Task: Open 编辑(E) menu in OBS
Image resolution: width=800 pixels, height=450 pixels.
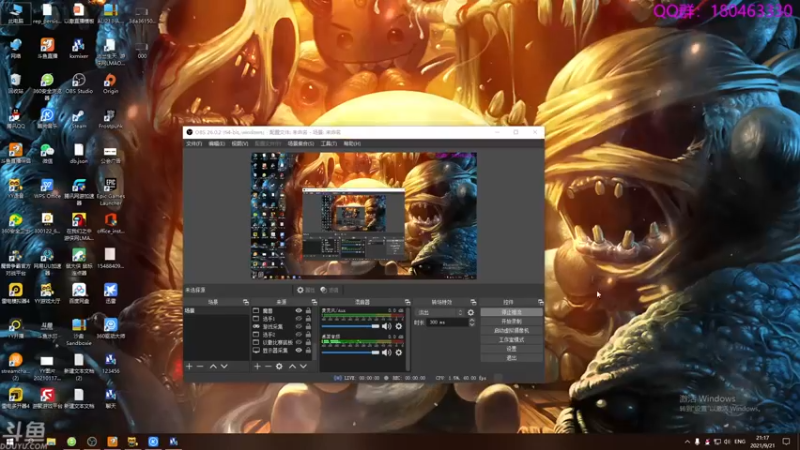Action: [x=217, y=144]
